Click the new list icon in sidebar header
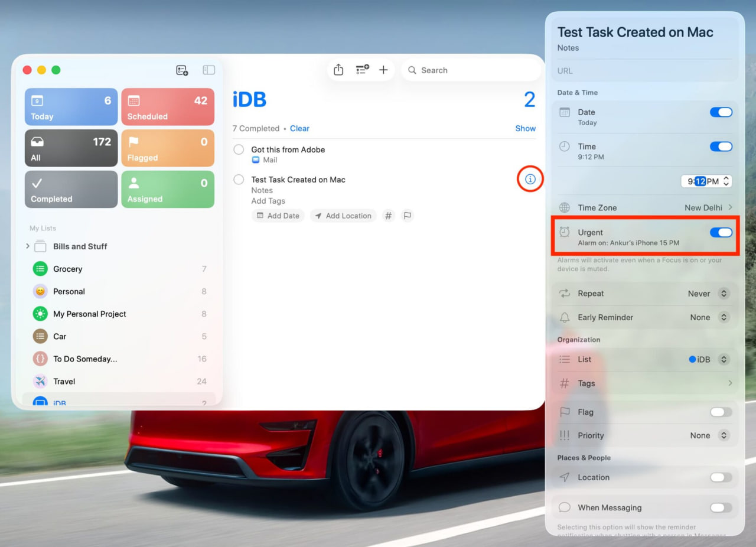 (x=182, y=70)
